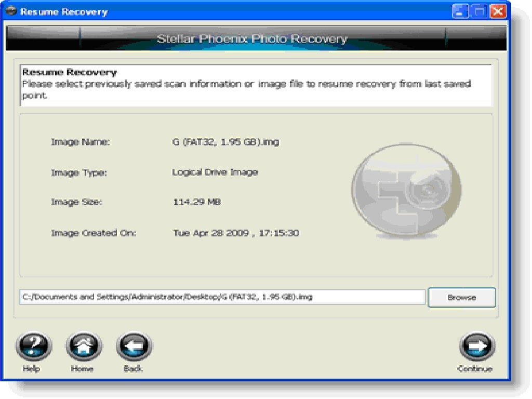Click the Back arrow icon
The image size is (532, 399).
134,346
